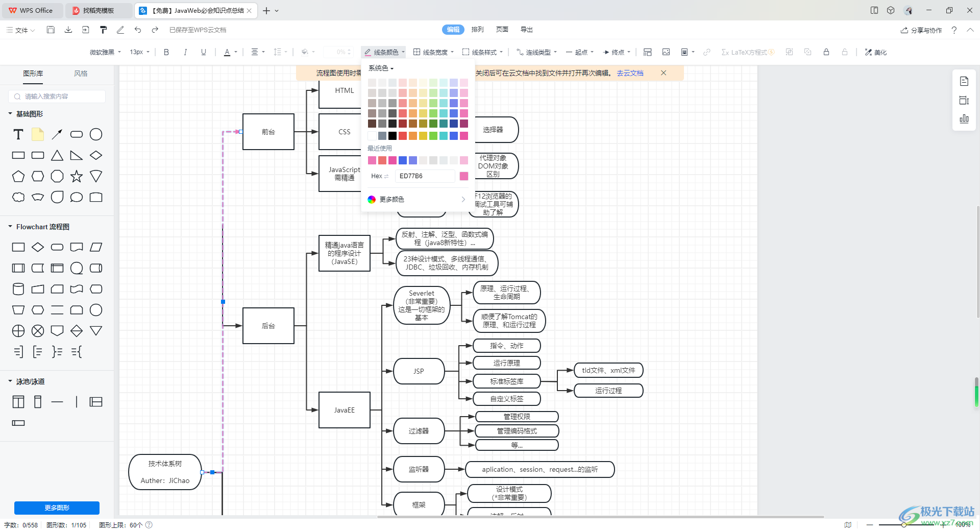Screen dimensions: 980x531
Task: Toggle bold formatting
Action: 166,52
